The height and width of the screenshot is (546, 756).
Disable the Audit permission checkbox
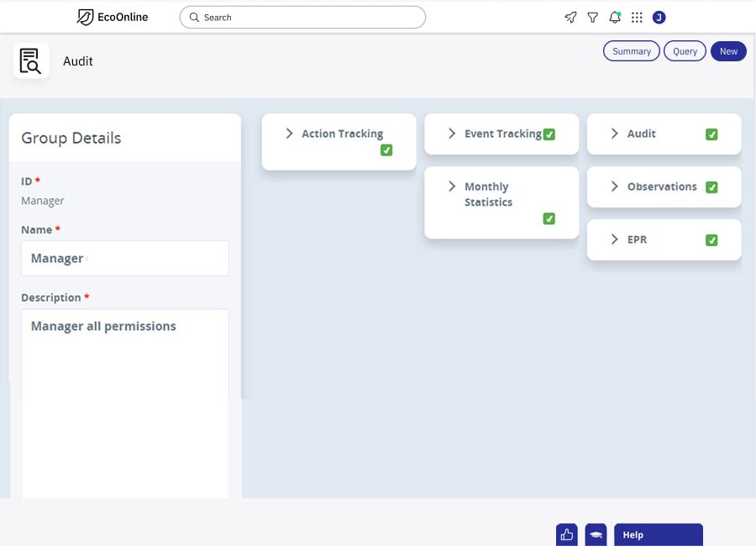pyautogui.click(x=711, y=134)
